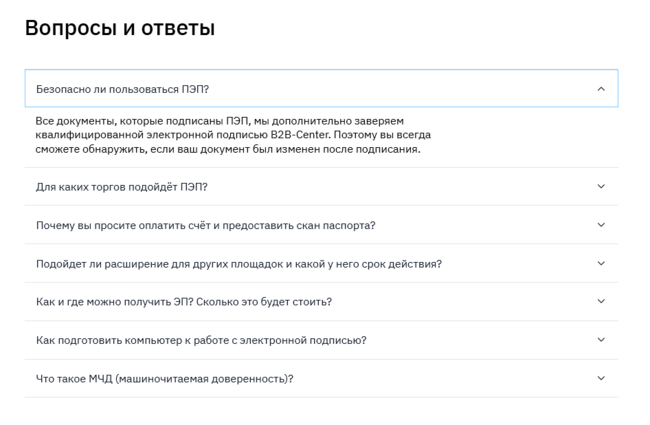Image resolution: width=650 pixels, height=425 pixels.
Task: Collapse the 'Безопасно ли пользоваться ПЭП?' question
Action: tap(122, 89)
